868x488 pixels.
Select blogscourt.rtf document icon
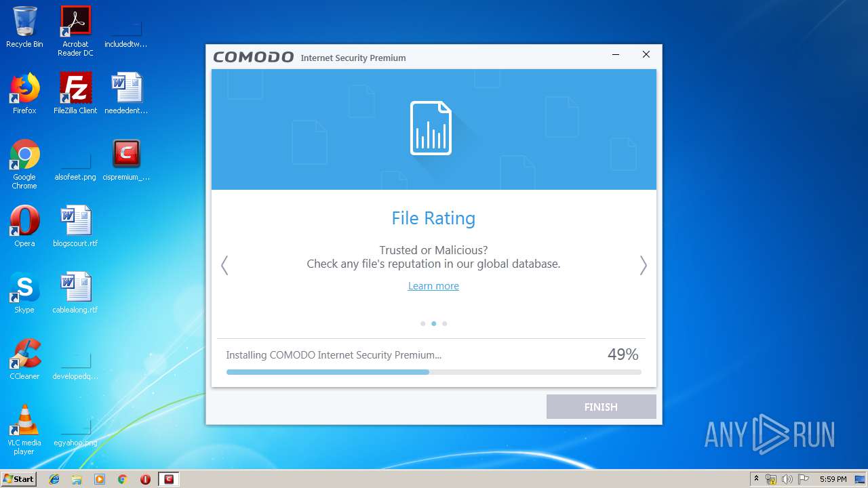pyautogui.click(x=75, y=226)
